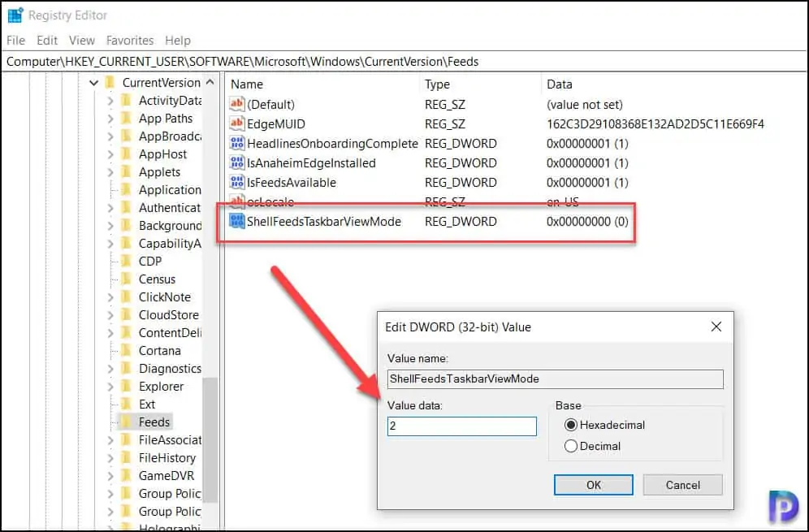Close the Edit DWORD dialog with X

point(716,327)
